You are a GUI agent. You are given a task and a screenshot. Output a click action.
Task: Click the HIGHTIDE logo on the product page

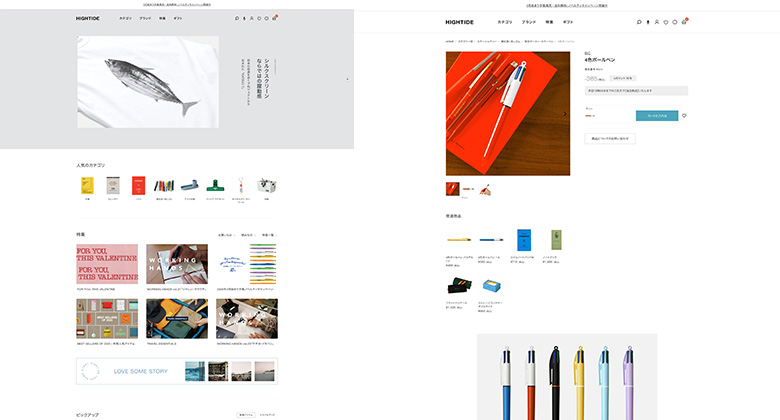pos(460,22)
